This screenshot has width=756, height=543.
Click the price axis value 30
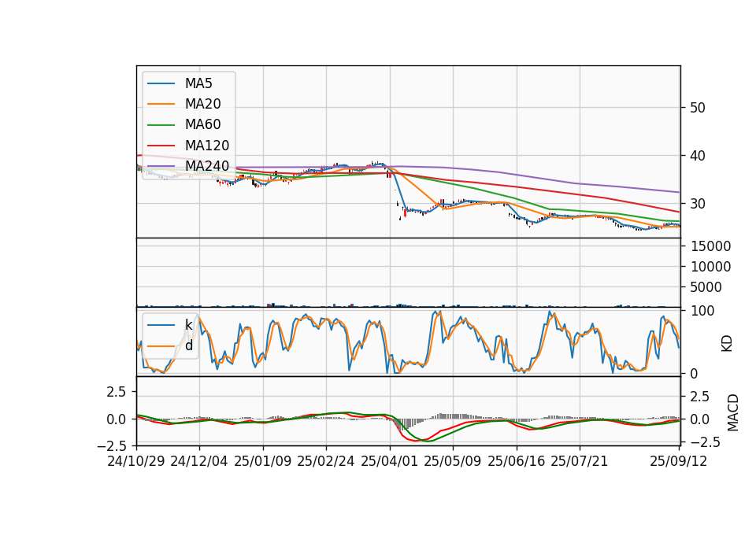(698, 204)
